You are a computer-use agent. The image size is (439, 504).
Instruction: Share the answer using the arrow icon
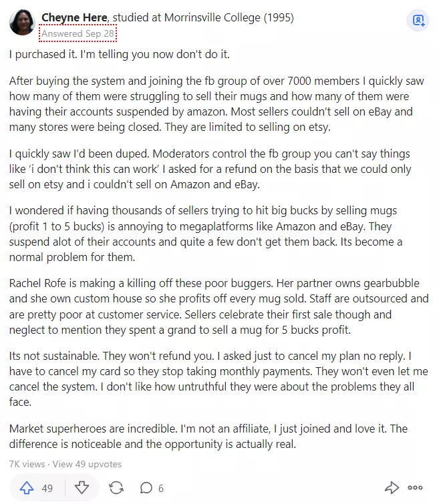pyautogui.click(x=392, y=487)
